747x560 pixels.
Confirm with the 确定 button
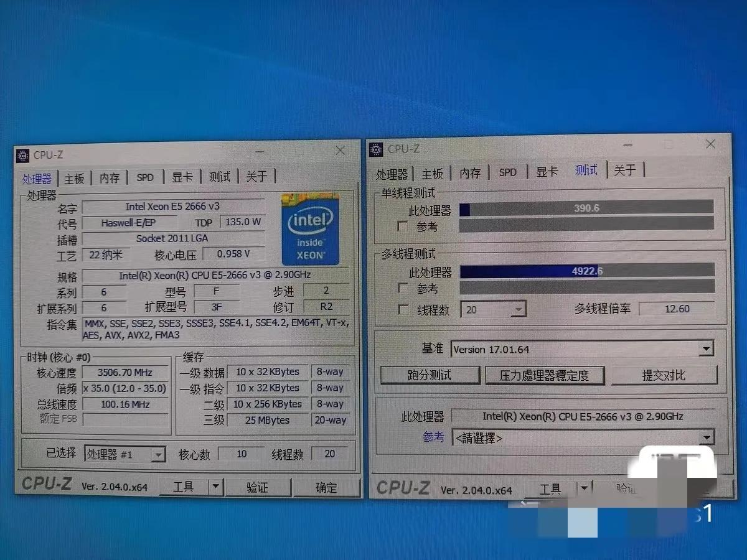[x=326, y=488]
